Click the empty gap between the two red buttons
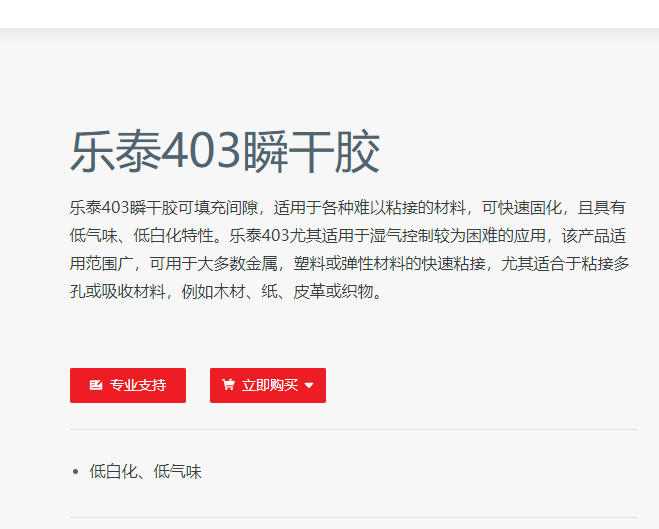The width and height of the screenshot is (659, 529). pos(198,385)
